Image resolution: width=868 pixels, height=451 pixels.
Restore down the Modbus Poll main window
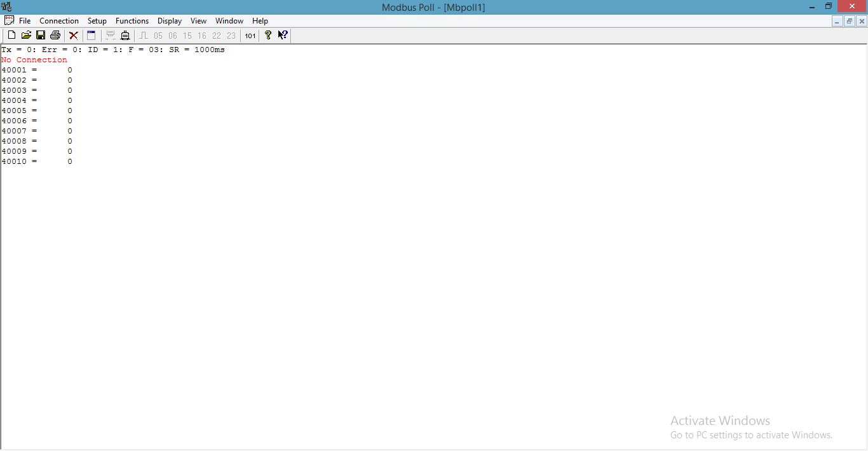pyautogui.click(x=829, y=6)
